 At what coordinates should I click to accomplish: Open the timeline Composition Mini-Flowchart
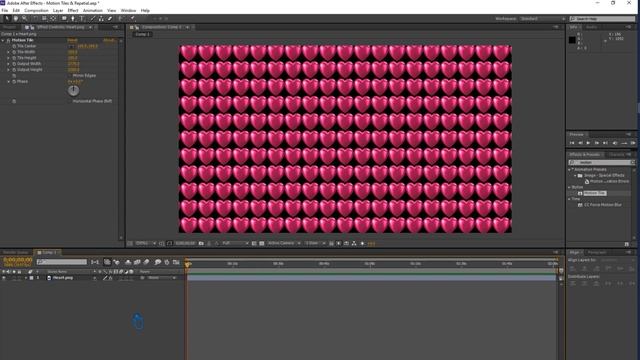point(95,262)
